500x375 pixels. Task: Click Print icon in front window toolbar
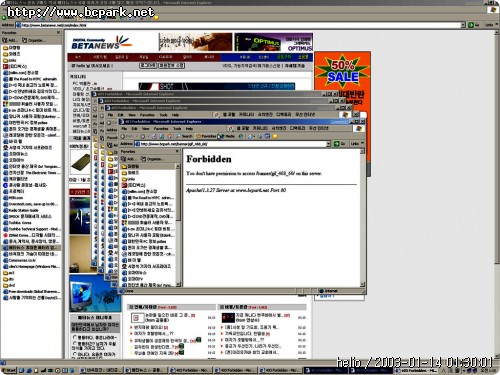click(260, 136)
